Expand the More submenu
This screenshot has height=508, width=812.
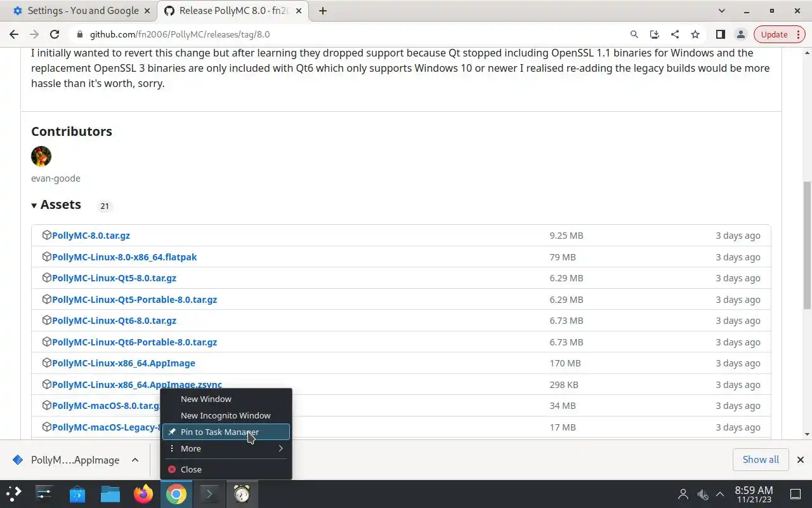tap(226, 448)
